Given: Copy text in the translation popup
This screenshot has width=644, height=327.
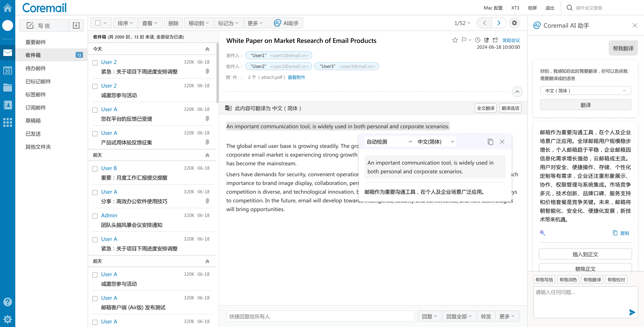Looking at the screenshot, I should [x=490, y=142].
